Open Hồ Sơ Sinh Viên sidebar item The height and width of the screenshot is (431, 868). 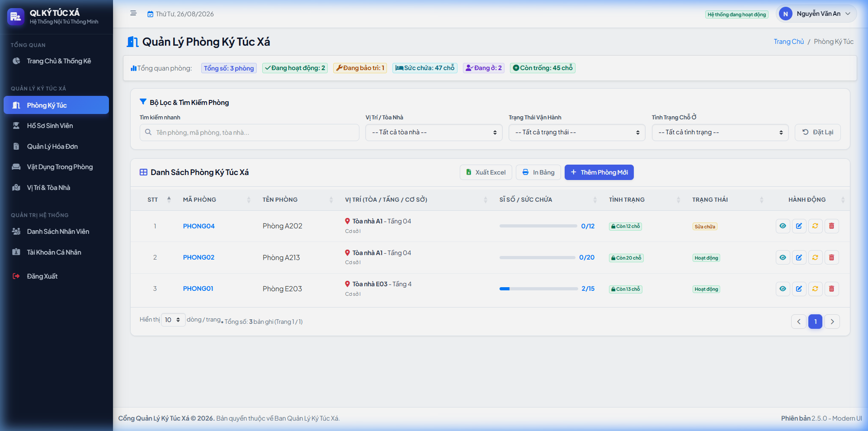[x=56, y=126]
